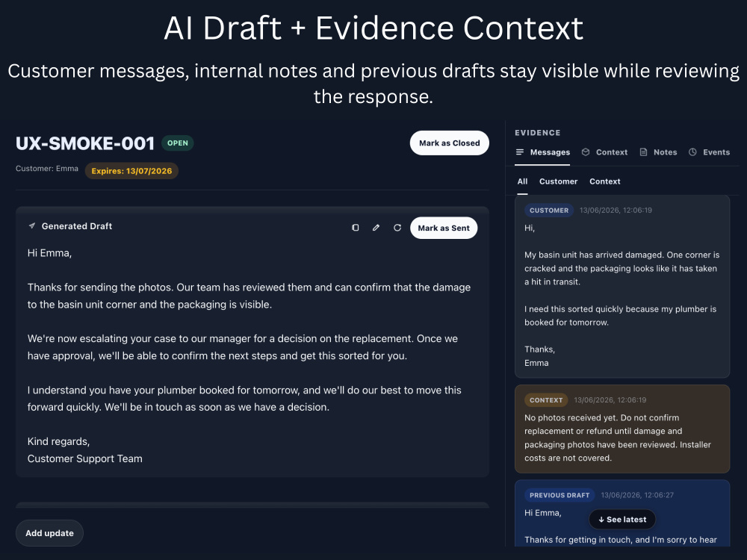Click the Events tab clock icon

pos(692,152)
